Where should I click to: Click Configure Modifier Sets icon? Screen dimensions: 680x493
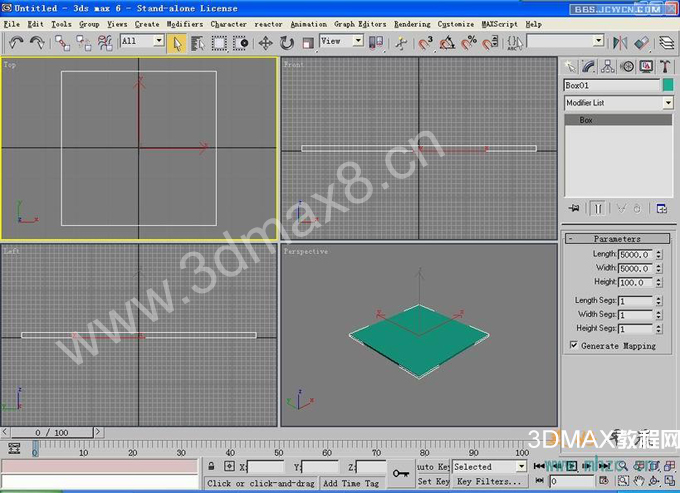(x=661, y=208)
